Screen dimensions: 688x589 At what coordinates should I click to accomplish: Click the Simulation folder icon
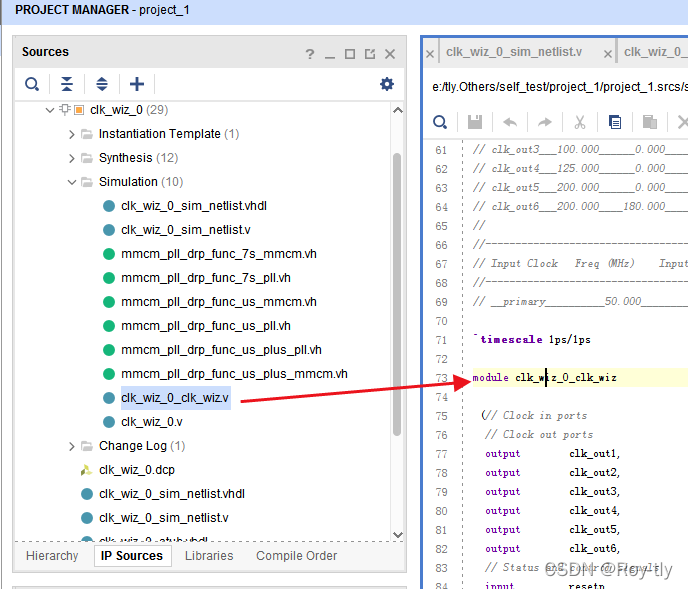[x=87, y=182]
